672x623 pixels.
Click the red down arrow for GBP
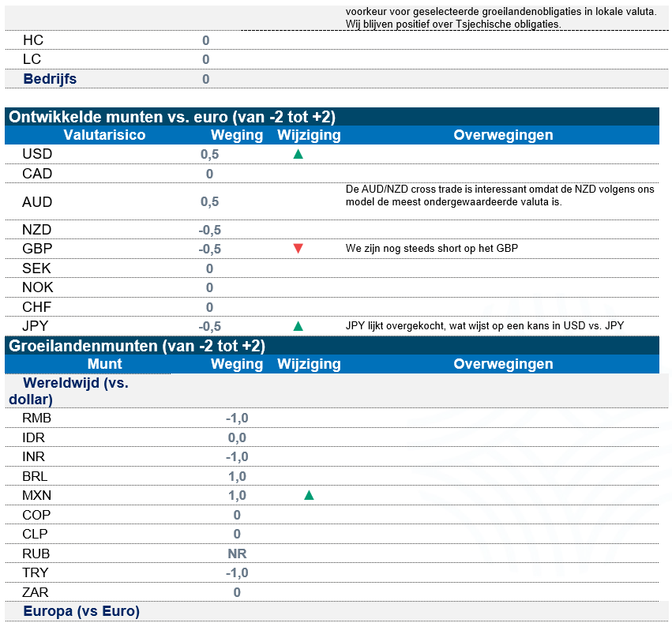point(298,249)
